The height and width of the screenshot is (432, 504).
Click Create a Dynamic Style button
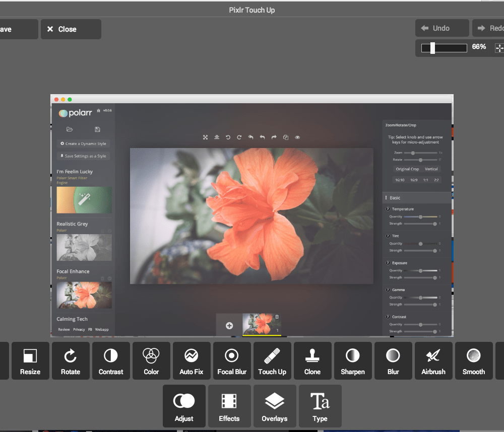(83, 143)
